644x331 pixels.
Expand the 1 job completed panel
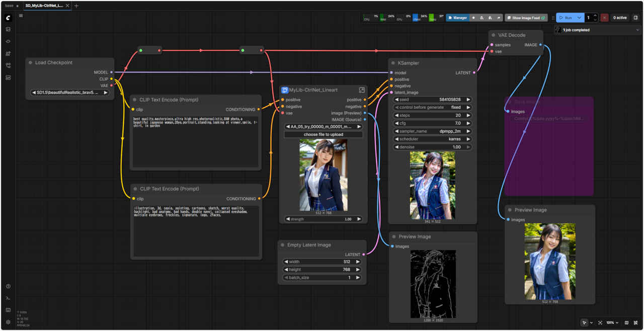click(638, 30)
